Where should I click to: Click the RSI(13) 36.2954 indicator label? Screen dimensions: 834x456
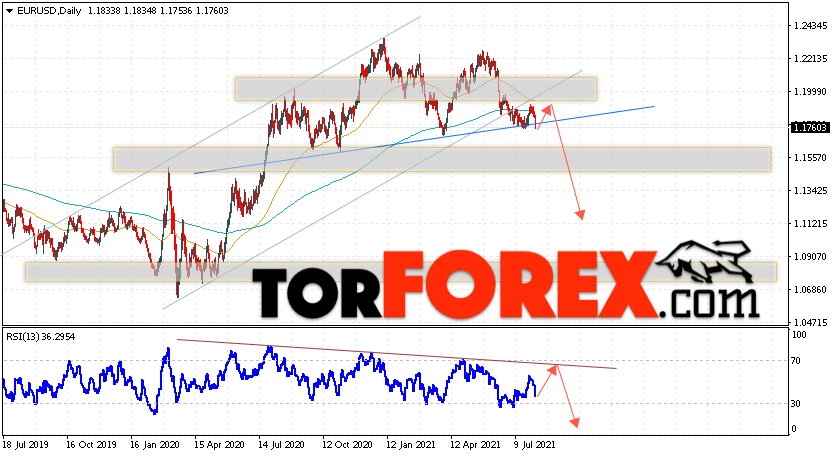pyautogui.click(x=40, y=336)
